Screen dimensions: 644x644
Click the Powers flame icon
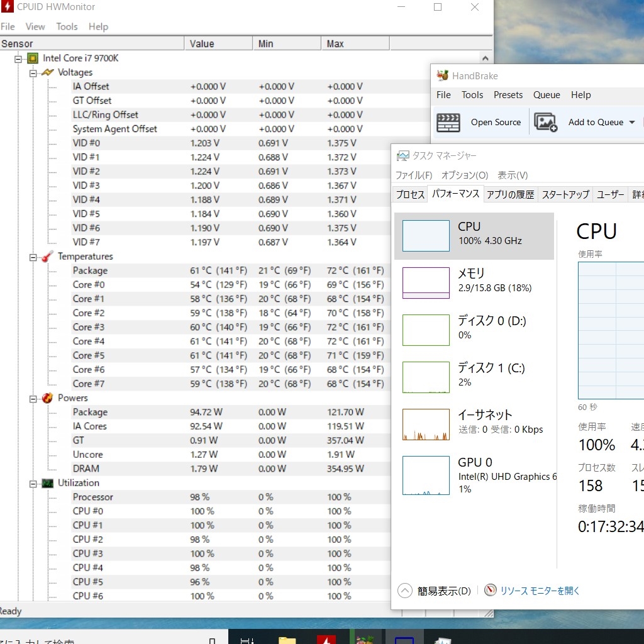48,397
